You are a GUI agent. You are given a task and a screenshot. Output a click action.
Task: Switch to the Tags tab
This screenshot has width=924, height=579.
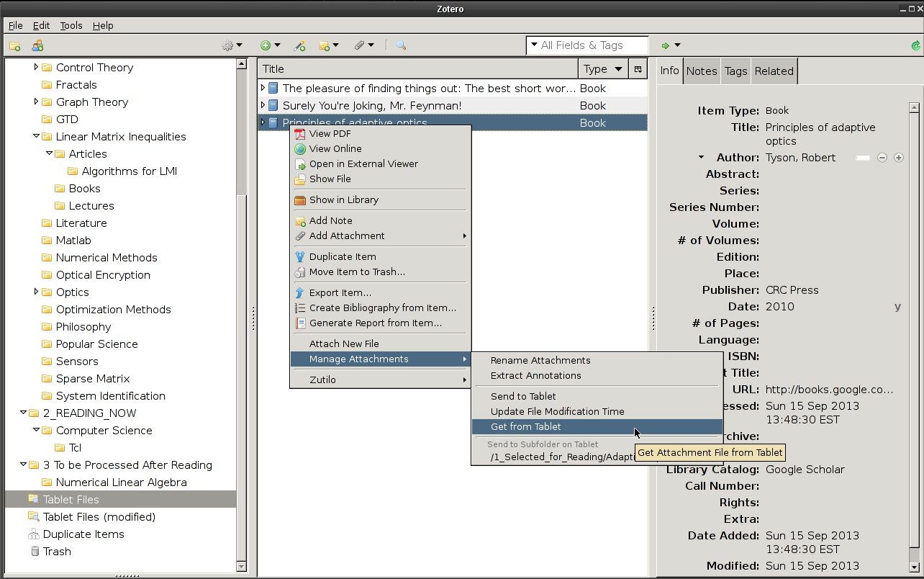click(x=735, y=71)
